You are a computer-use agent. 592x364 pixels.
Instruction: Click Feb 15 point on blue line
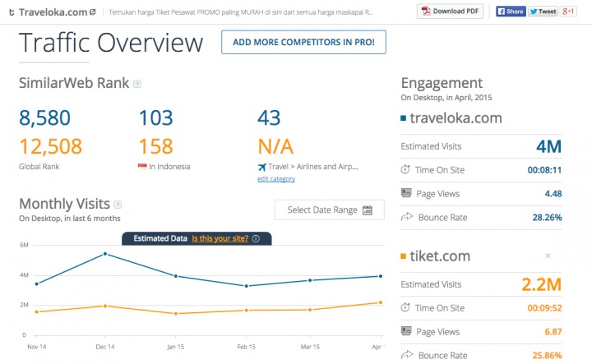247,286
